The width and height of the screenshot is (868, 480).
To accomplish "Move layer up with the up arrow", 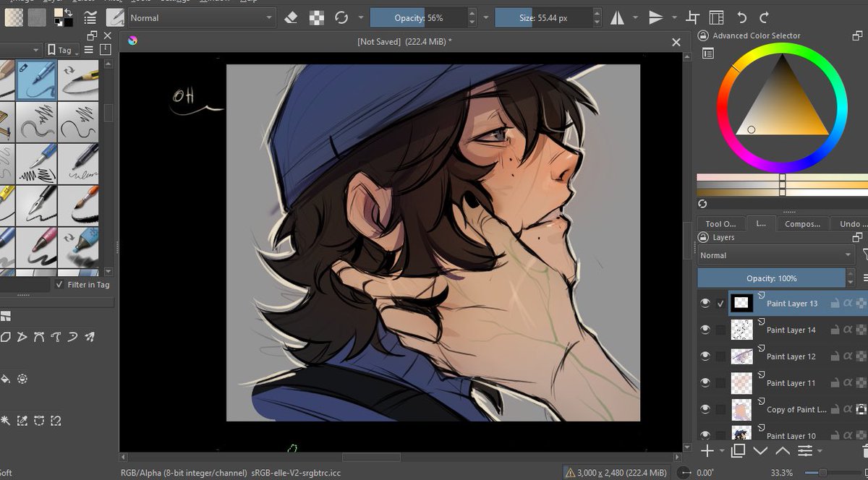I will pyautogui.click(x=783, y=451).
